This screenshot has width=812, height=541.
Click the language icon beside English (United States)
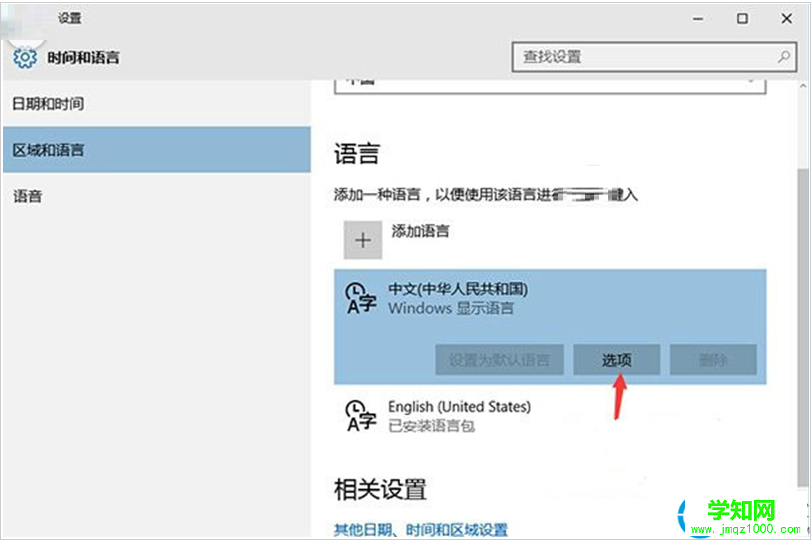pyautogui.click(x=360, y=416)
